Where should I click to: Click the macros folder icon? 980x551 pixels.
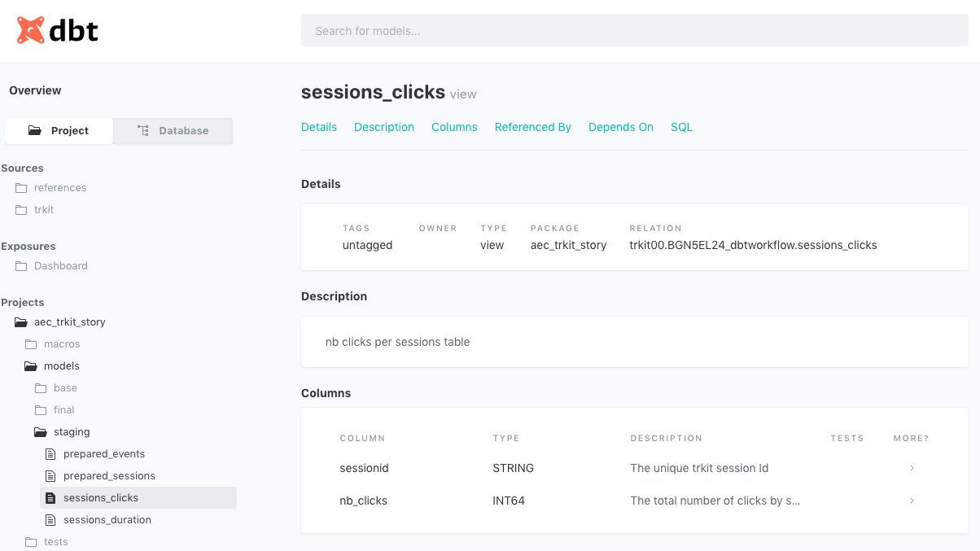pyautogui.click(x=31, y=344)
